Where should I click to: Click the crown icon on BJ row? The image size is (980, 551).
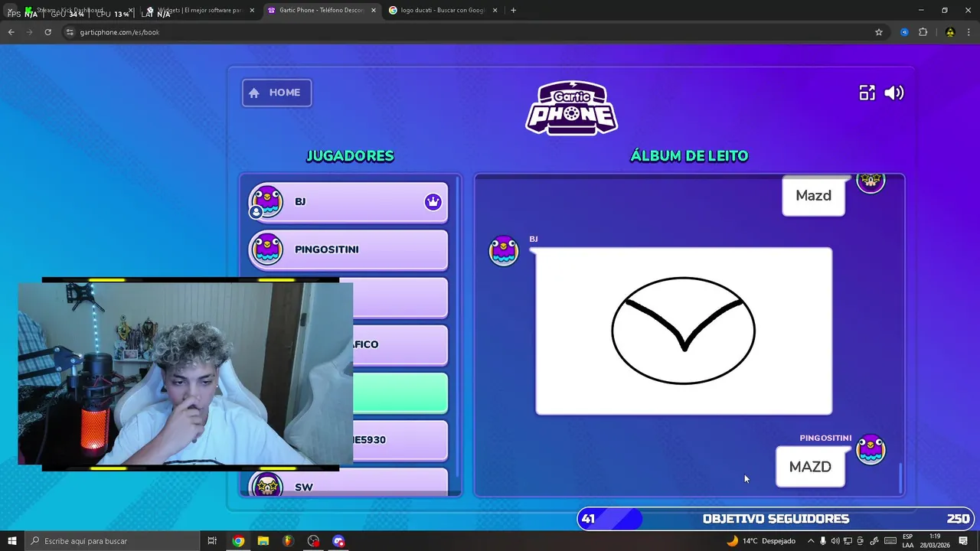tap(433, 202)
